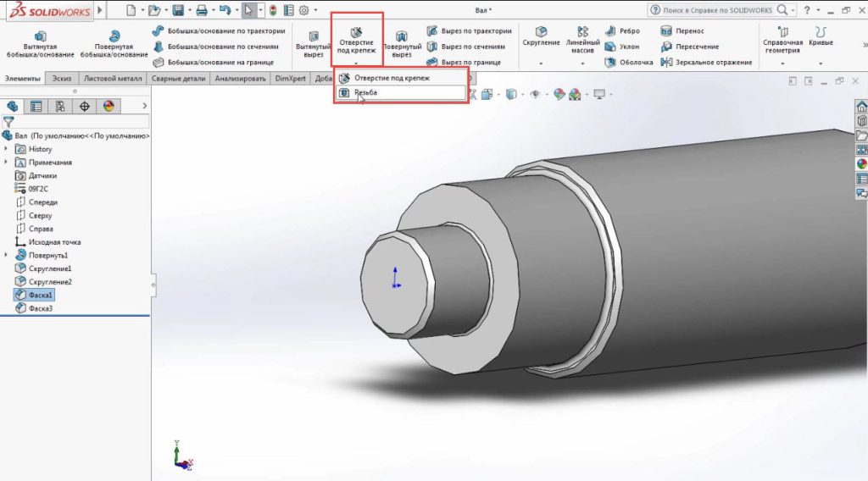868x481 pixels.
Task: Click the Save icon
Action: click(178, 10)
